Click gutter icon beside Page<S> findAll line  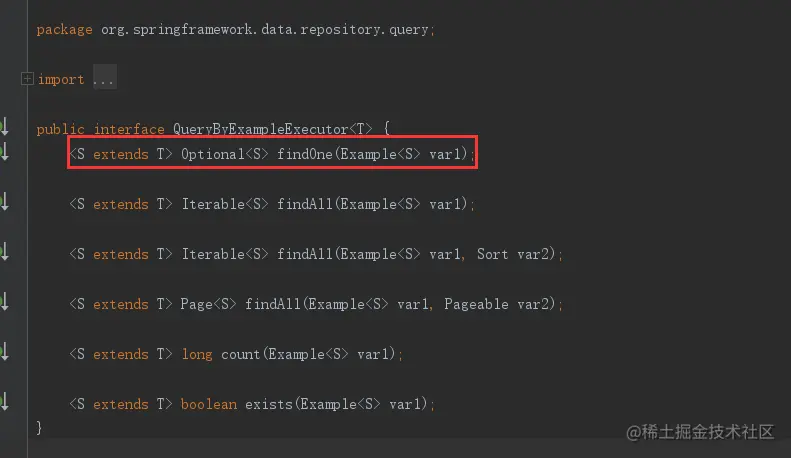(5, 302)
